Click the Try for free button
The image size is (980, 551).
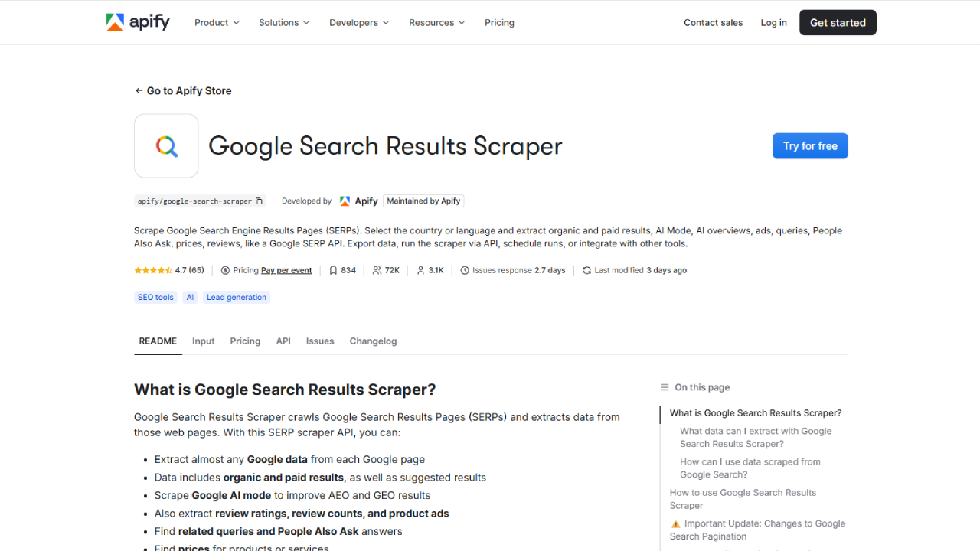[810, 146]
